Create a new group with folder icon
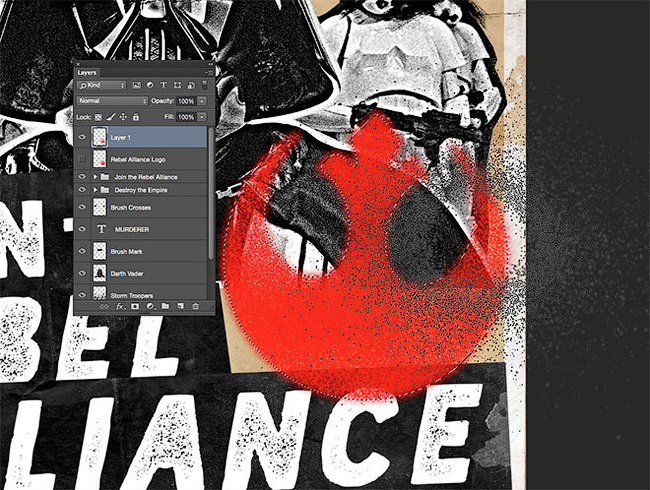 [165, 307]
